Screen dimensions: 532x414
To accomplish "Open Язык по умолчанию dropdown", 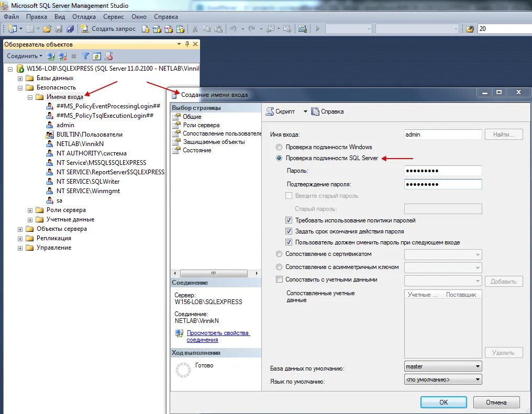I will point(443,379).
